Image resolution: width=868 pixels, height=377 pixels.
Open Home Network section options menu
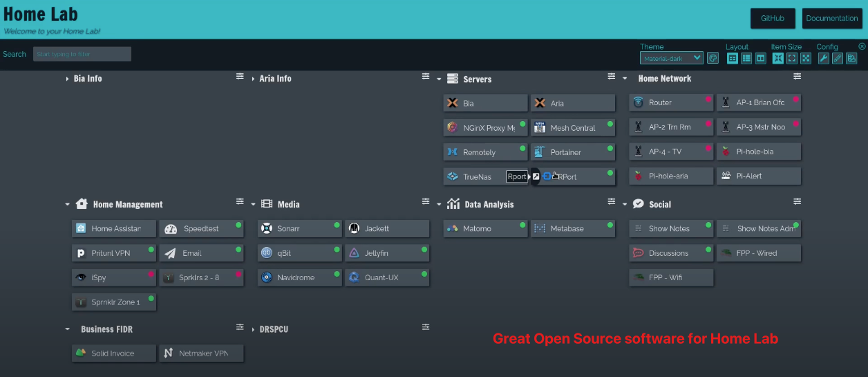[797, 76]
